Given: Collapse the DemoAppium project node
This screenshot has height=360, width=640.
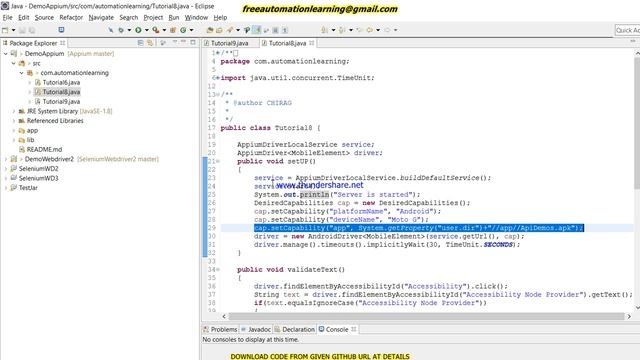Looking at the screenshot, I should [6, 53].
